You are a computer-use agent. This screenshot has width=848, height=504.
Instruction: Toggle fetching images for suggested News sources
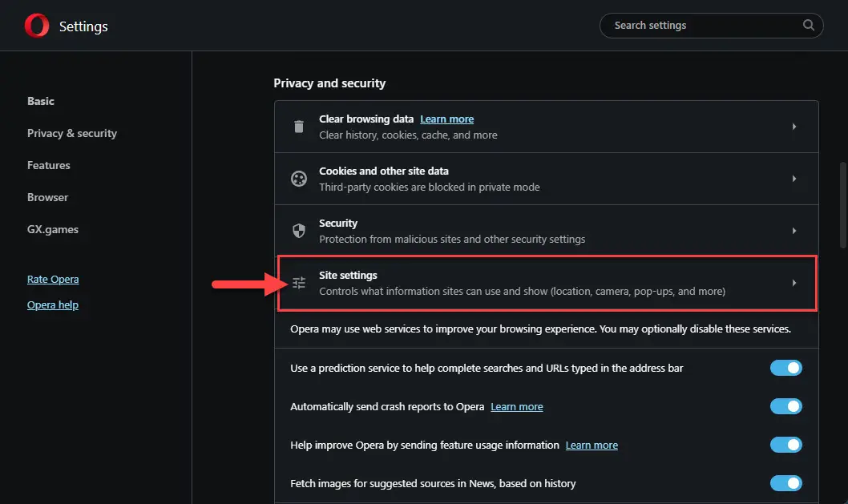785,483
